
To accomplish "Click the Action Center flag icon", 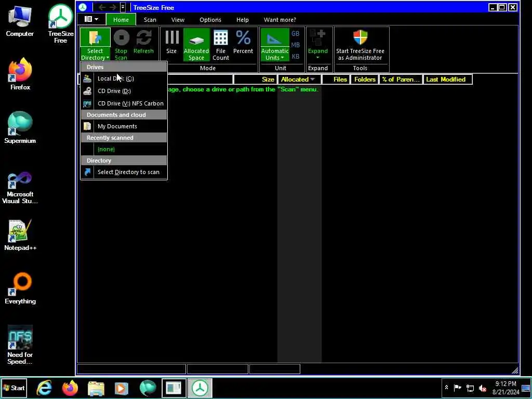I will (x=457, y=388).
